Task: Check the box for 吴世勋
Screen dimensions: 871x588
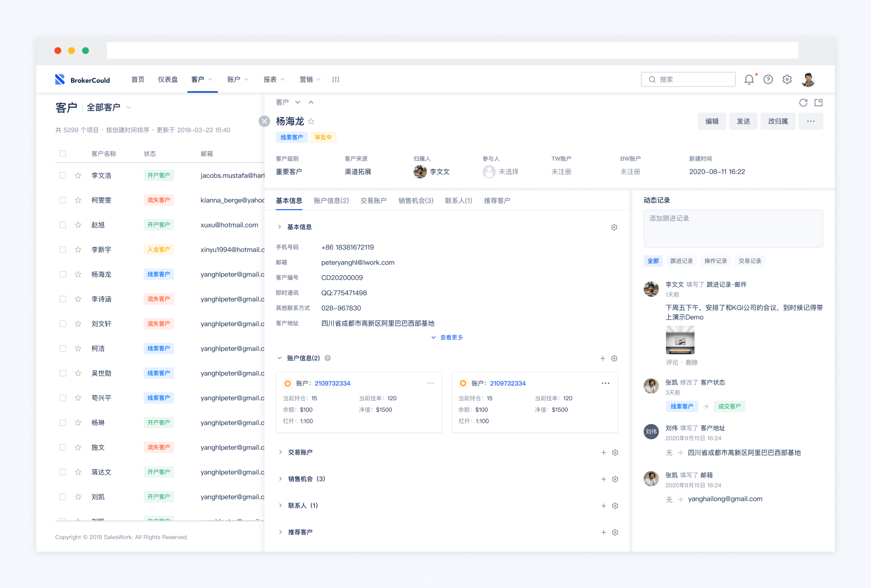Action: pos(63,373)
